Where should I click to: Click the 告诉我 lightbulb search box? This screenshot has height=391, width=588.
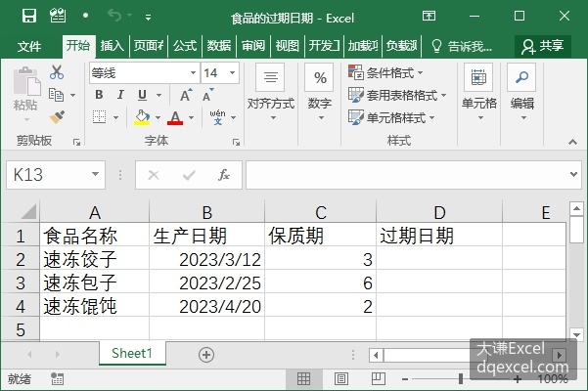point(462,47)
